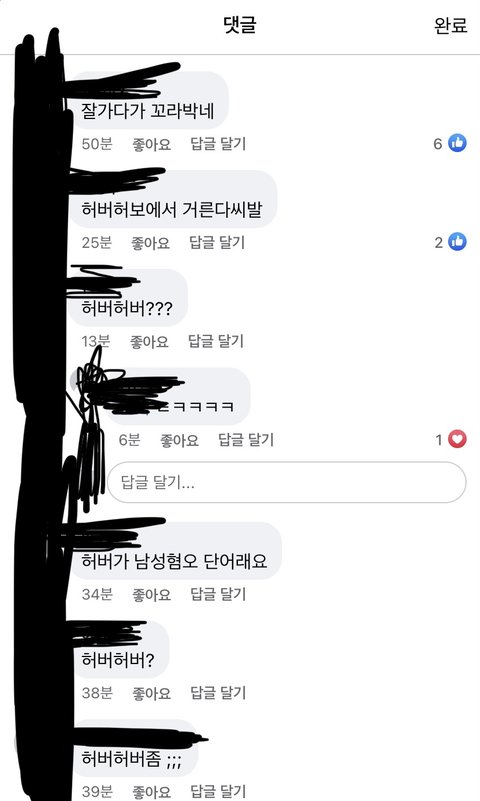The width and height of the screenshot is (480, 801).
Task: Like the 허버가 남성혐오 단어래요 comment
Action: coord(152,595)
